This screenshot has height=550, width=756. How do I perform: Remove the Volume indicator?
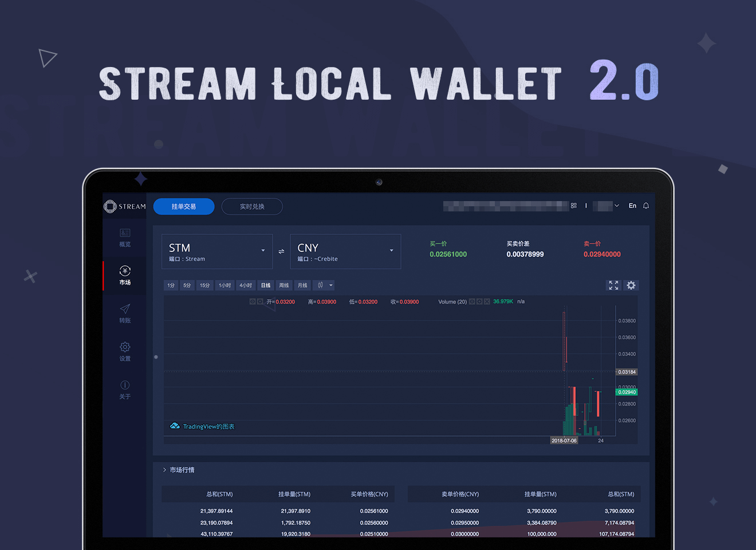tap(487, 301)
